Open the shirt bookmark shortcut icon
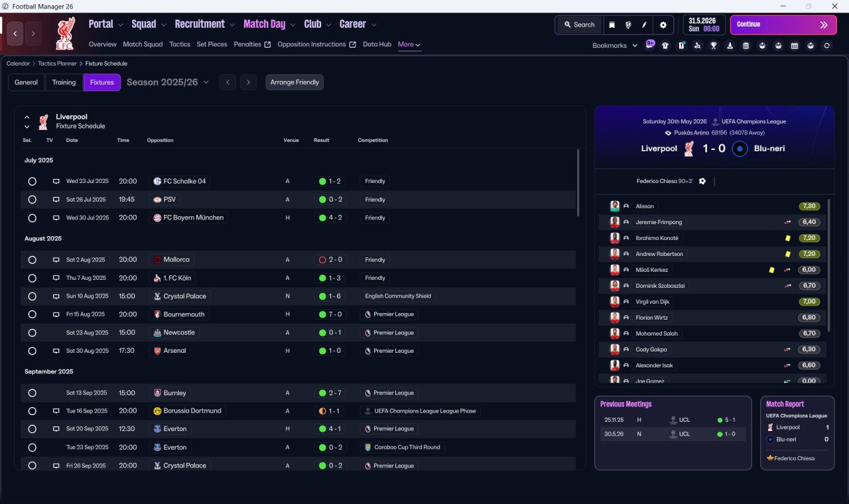Viewport: 849px width, 504px height. [x=665, y=46]
